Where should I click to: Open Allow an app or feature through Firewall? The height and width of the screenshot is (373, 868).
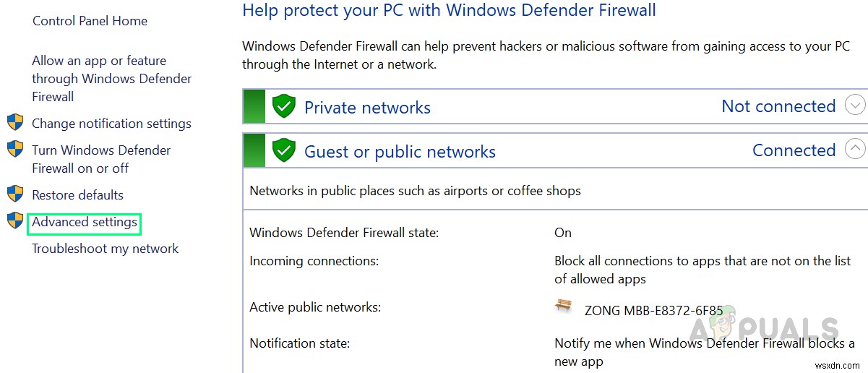click(x=111, y=79)
